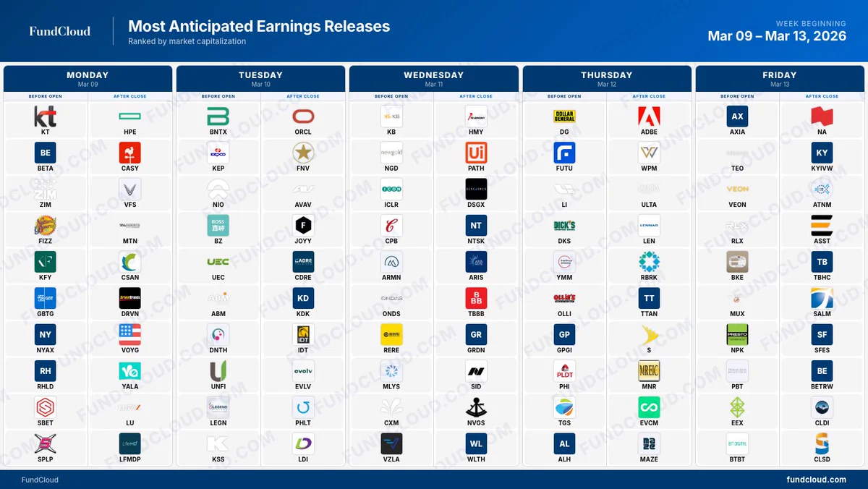
Task: Click the BETRW ticker tile
Action: tap(822, 375)
